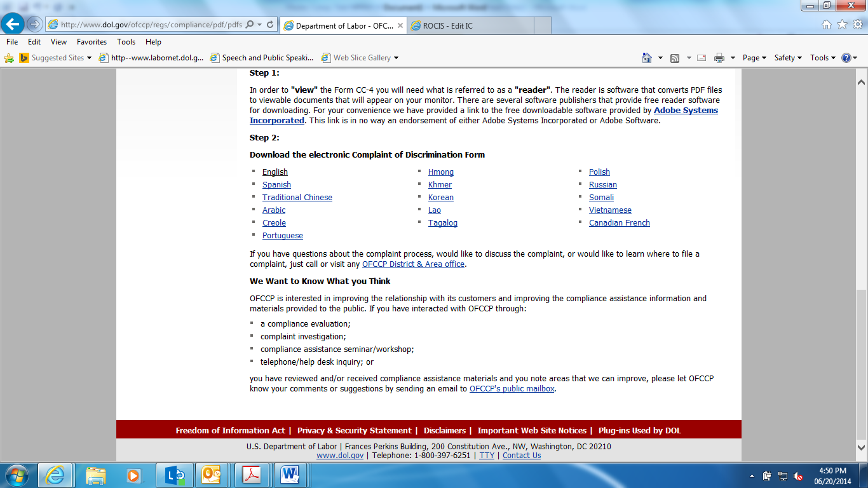
Task: Open the Freedom of Information Act footer link
Action: tap(231, 431)
